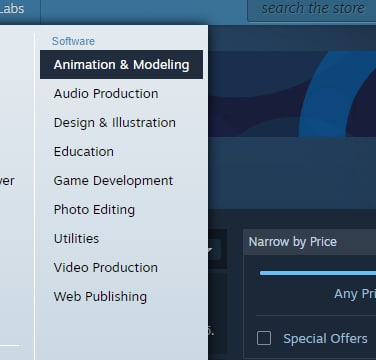Image resolution: width=376 pixels, height=360 pixels.
Task: Enable the Special Offers checkbox
Action: 264,338
